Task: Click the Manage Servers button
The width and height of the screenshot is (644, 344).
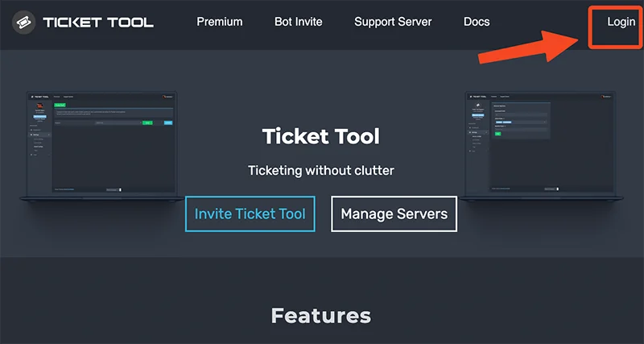Action: click(394, 213)
